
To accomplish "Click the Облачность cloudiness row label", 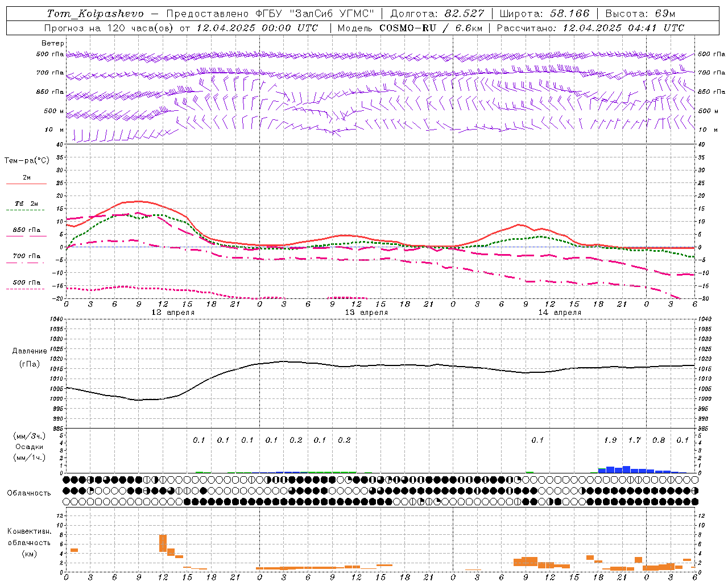I will coord(29,493).
